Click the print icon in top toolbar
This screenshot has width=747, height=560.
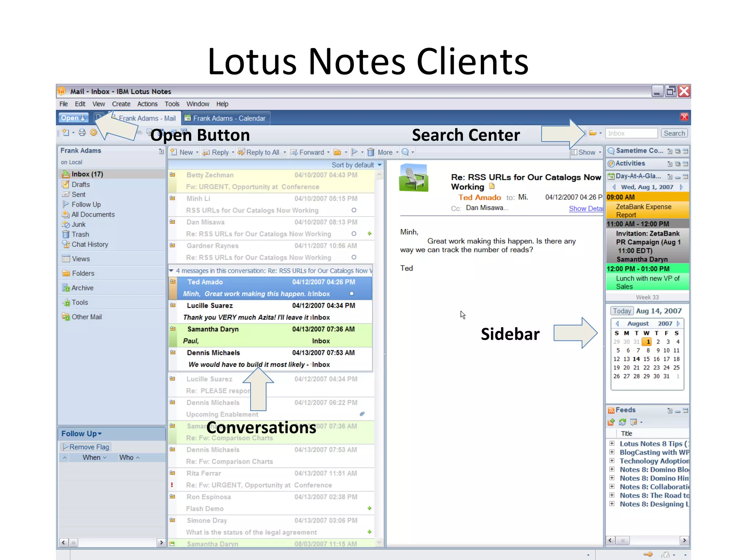point(82,133)
